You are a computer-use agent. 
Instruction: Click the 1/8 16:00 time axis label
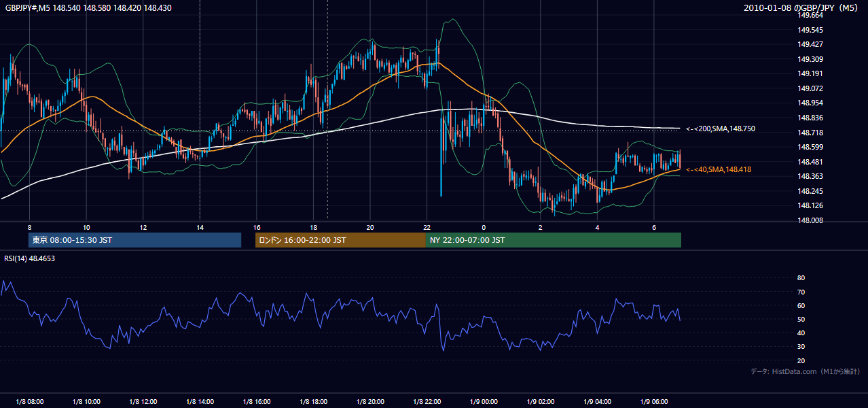(x=257, y=401)
